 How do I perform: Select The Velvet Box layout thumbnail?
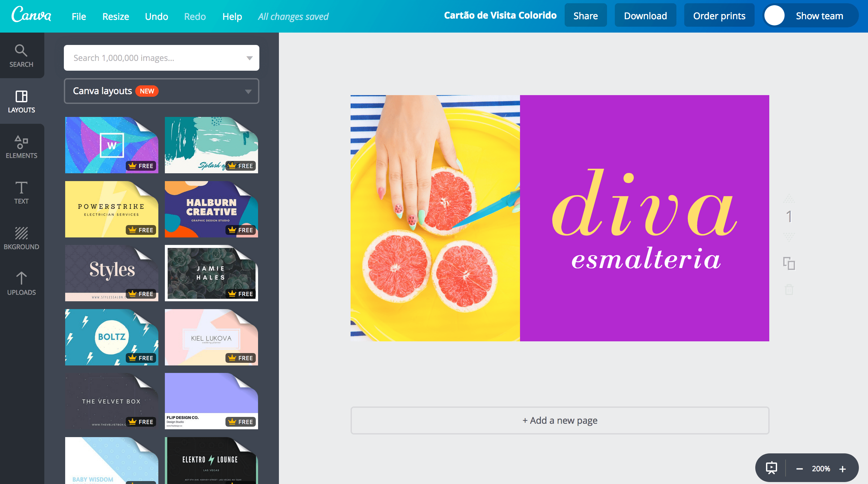[111, 401]
